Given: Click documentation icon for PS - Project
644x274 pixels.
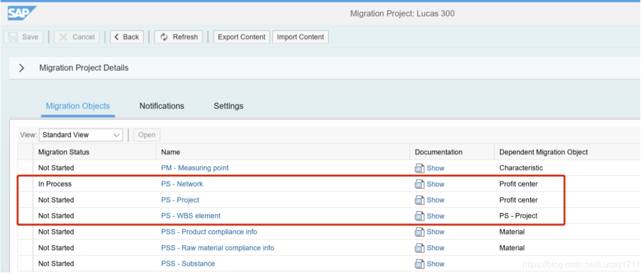Looking at the screenshot, I should [419, 200].
